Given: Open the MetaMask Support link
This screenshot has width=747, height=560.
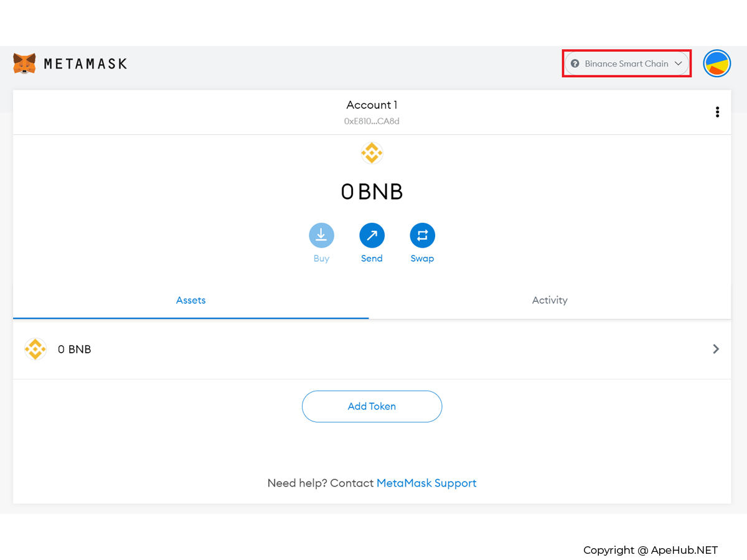Looking at the screenshot, I should coord(426,483).
